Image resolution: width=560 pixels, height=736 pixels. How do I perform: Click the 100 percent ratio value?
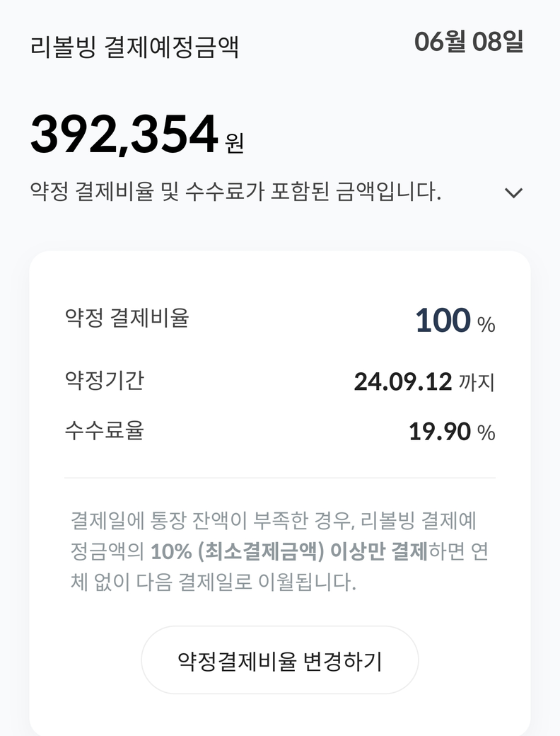[443, 321]
